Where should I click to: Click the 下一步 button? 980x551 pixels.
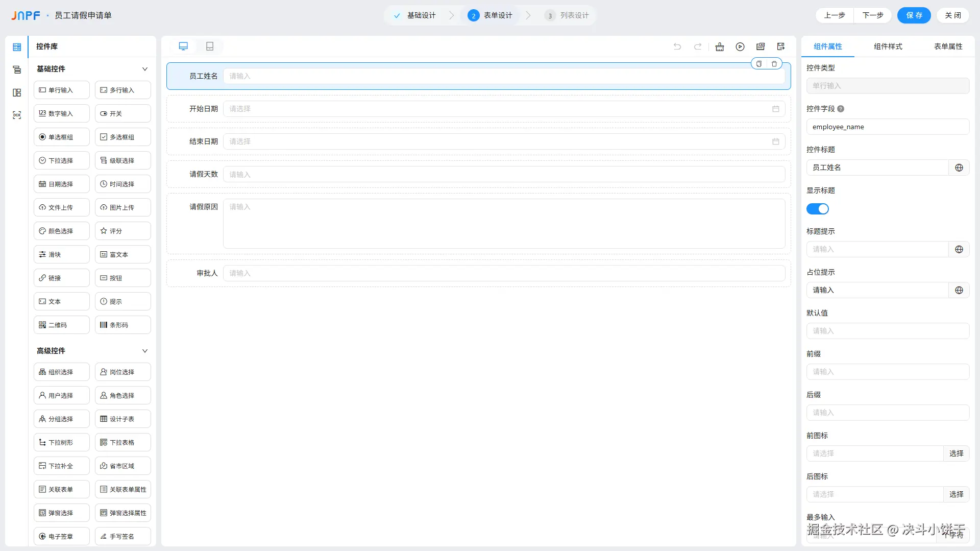click(x=873, y=15)
